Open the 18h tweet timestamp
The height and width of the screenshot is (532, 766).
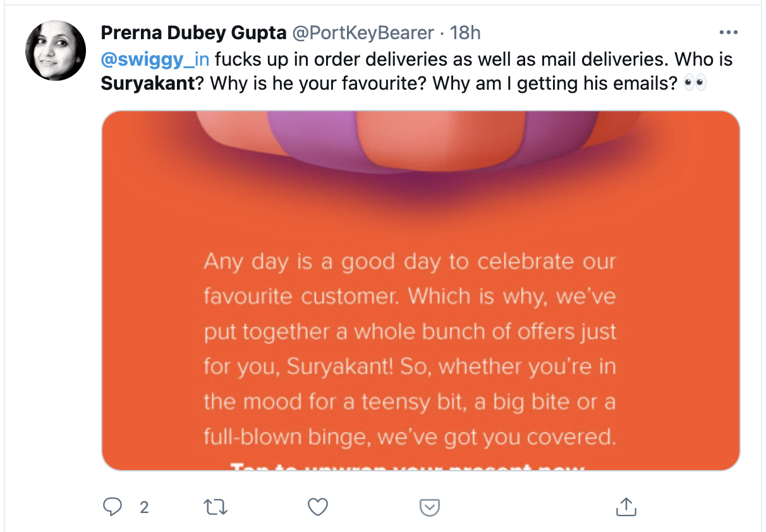click(465, 33)
